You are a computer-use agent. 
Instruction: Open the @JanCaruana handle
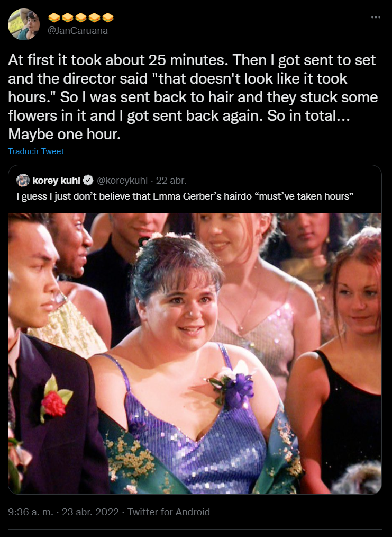tap(78, 31)
